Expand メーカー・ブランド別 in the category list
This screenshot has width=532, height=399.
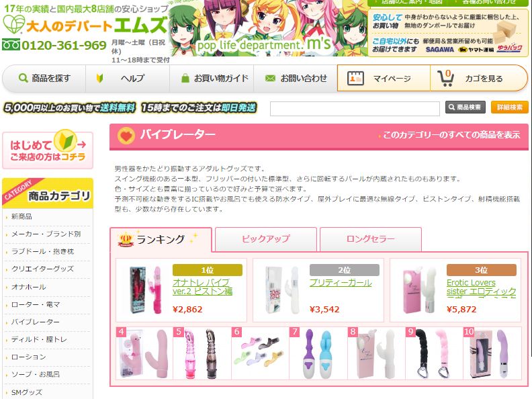click(x=46, y=234)
